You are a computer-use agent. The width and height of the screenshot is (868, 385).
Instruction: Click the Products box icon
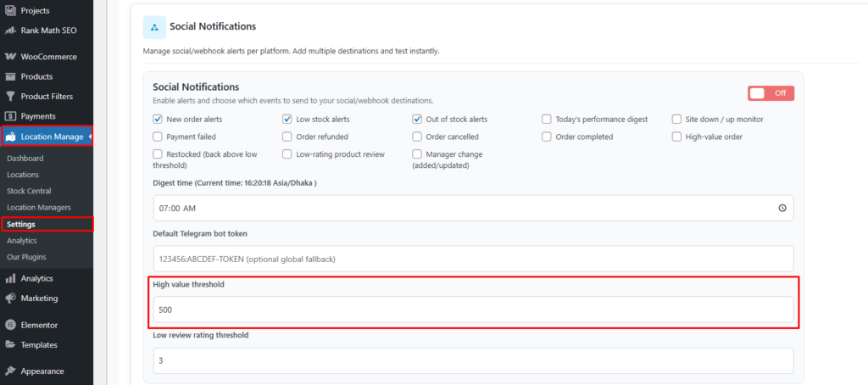[10, 76]
